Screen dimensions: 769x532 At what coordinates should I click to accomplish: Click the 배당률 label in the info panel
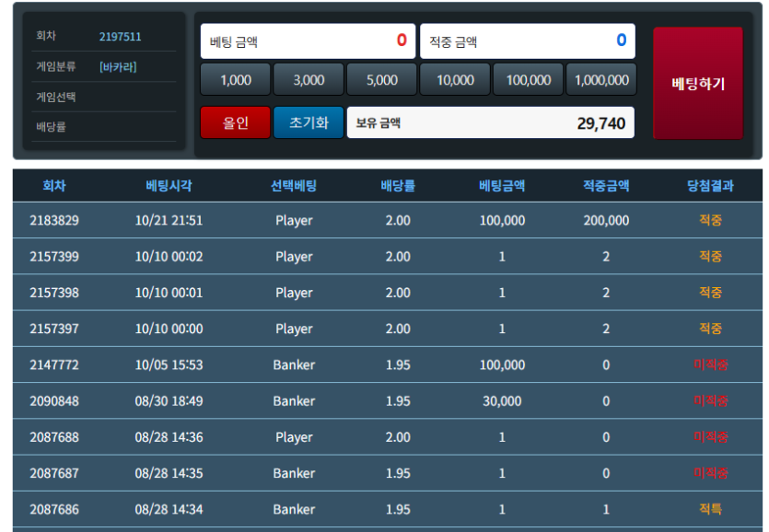pyautogui.click(x=51, y=127)
